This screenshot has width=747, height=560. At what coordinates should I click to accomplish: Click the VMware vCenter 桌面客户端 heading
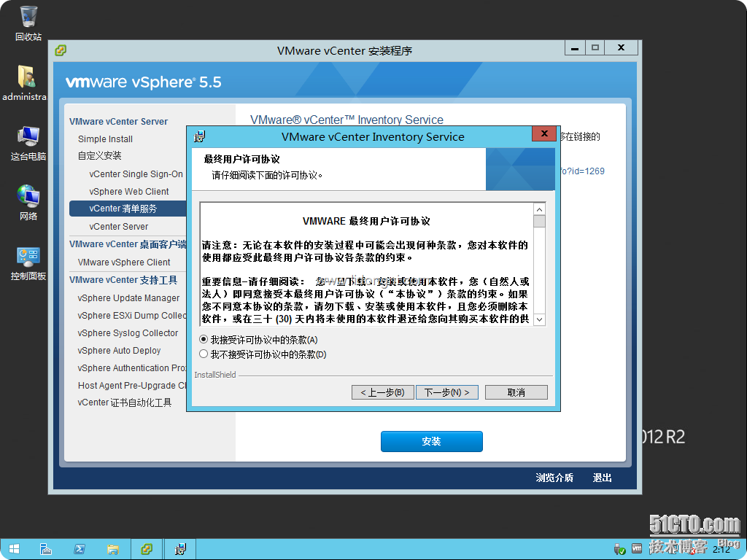coord(128,244)
